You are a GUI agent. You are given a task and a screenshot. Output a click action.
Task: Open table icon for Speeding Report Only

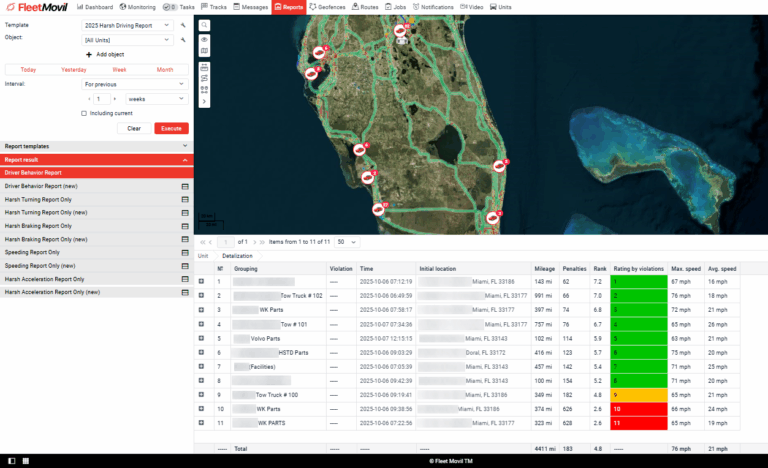coord(185,252)
